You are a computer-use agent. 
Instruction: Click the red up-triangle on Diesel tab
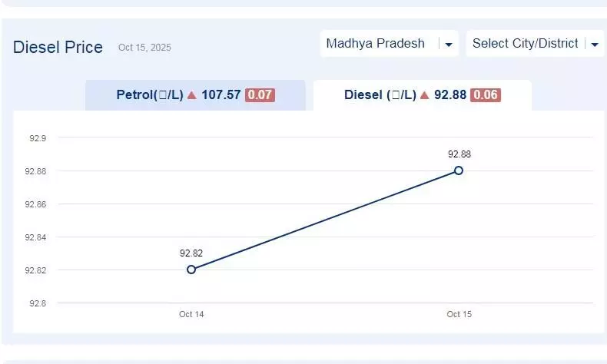[x=425, y=95]
